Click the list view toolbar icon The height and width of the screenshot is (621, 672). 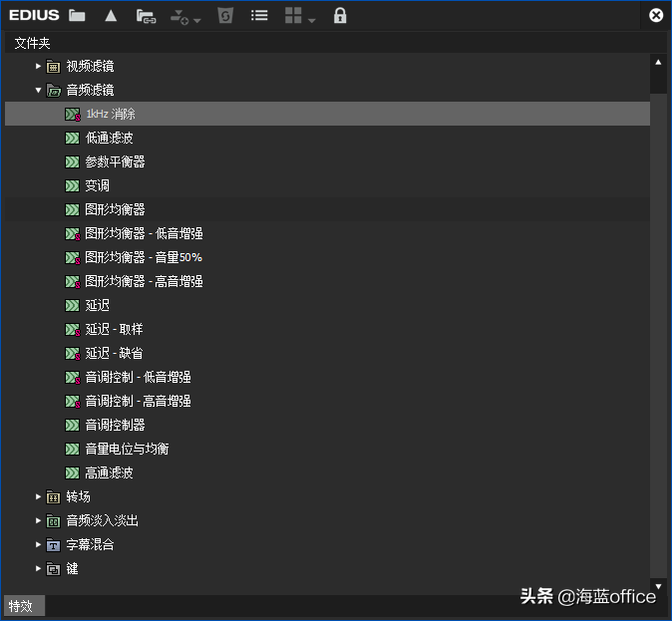(259, 16)
